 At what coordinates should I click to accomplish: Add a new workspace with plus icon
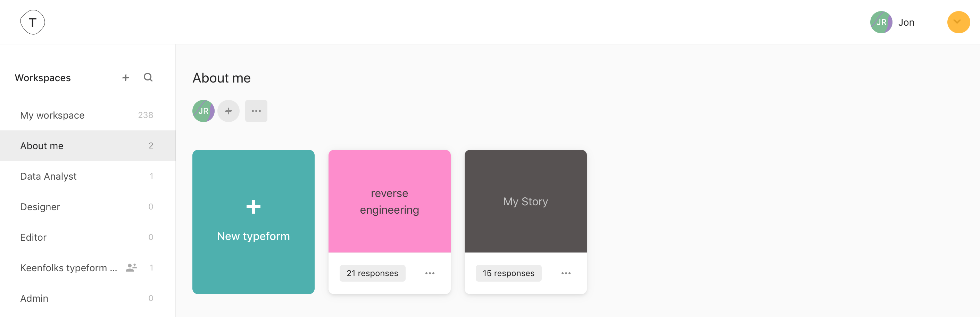pos(126,78)
